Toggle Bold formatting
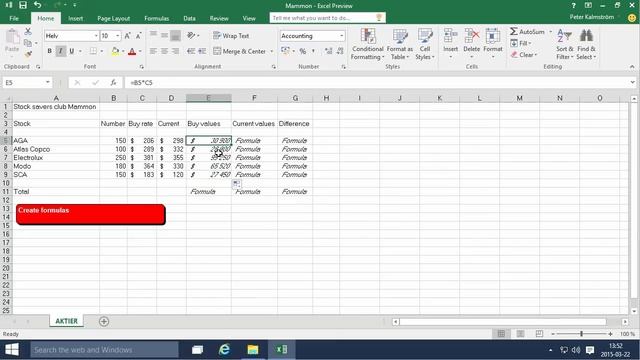 click(49, 51)
